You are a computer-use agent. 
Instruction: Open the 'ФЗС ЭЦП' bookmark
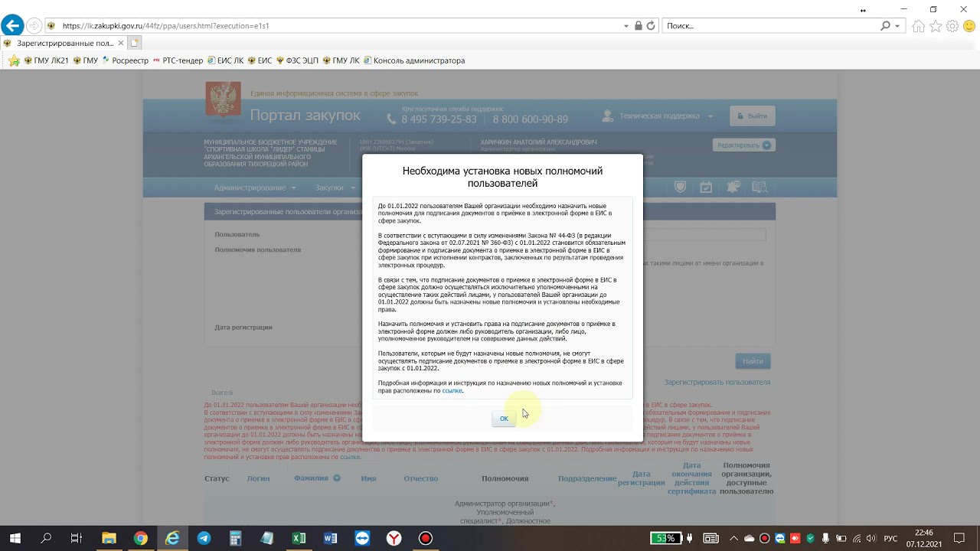click(297, 60)
